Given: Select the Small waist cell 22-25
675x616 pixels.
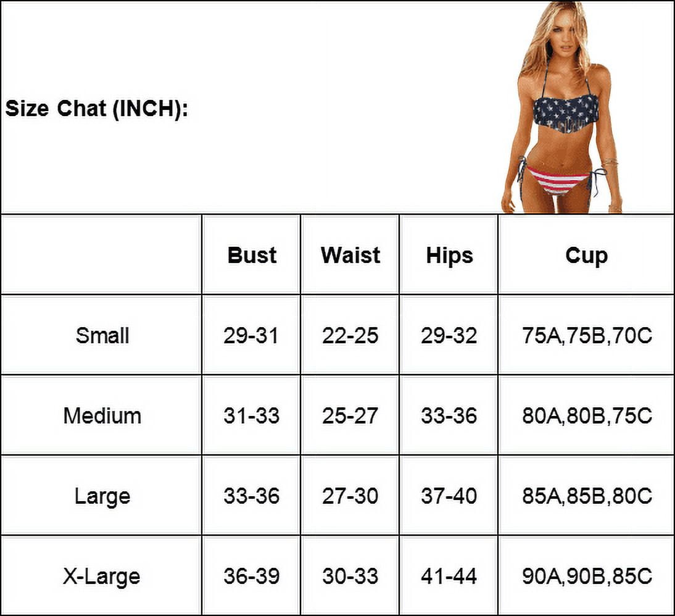Looking at the screenshot, I should pos(350,335).
